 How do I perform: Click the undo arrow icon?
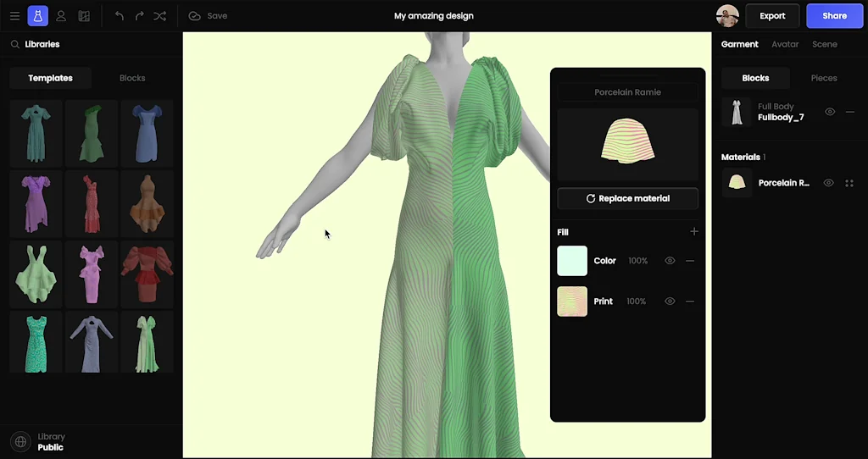(x=120, y=16)
